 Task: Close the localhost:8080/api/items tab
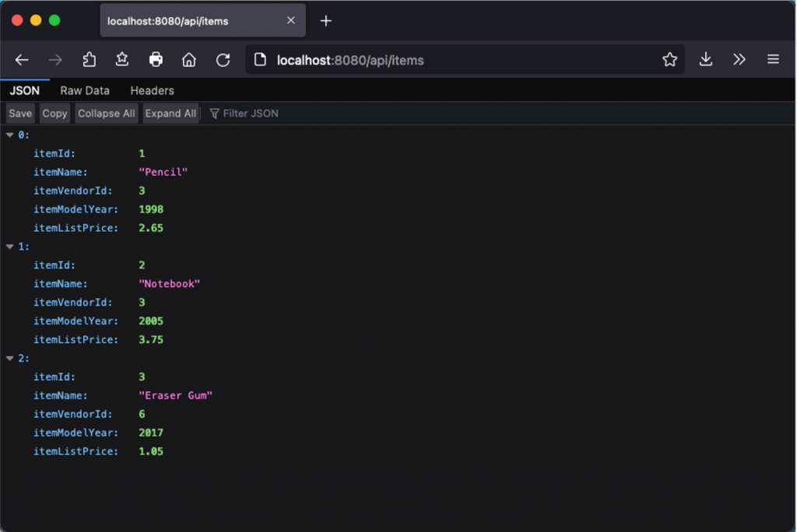[291, 20]
